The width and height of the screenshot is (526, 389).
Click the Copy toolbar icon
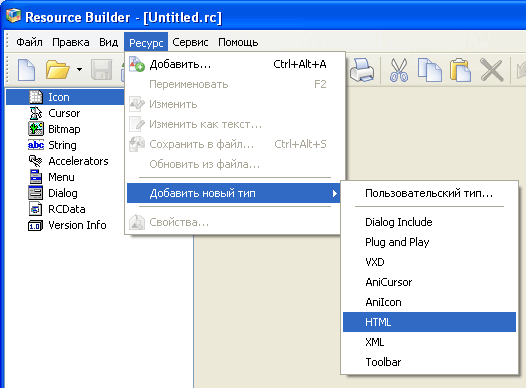click(x=430, y=70)
